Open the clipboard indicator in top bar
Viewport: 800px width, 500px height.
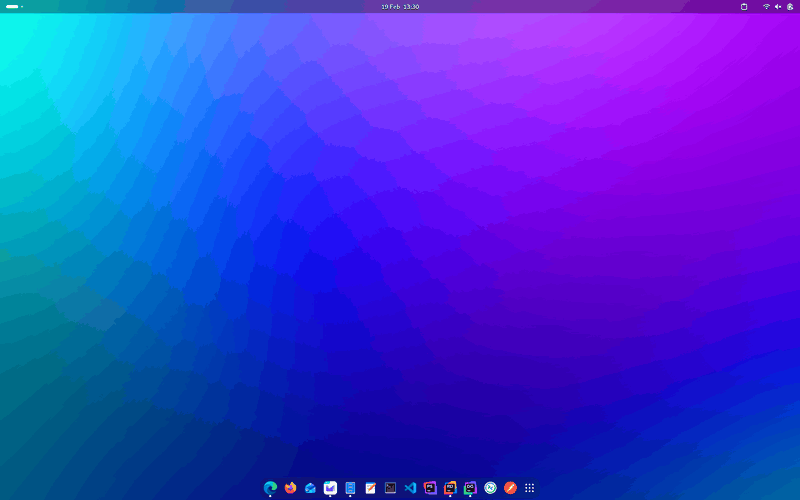(744, 6)
